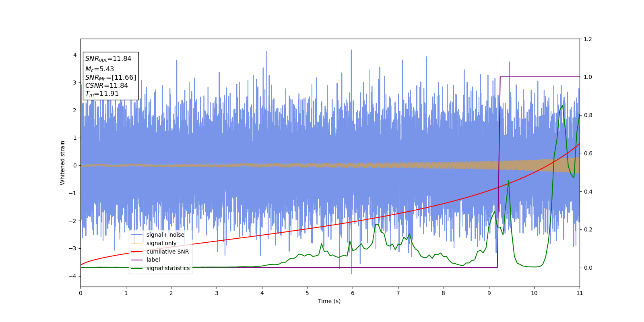Viewport: 644px width, 322px height.
Task: Click the 'Time (s)' x-axis label
Action: coord(329,301)
